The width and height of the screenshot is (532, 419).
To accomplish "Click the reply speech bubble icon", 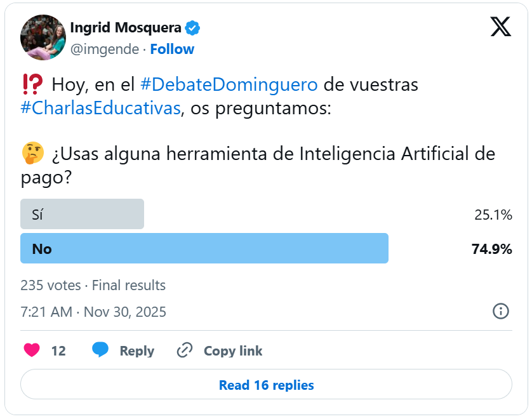I will [100, 350].
